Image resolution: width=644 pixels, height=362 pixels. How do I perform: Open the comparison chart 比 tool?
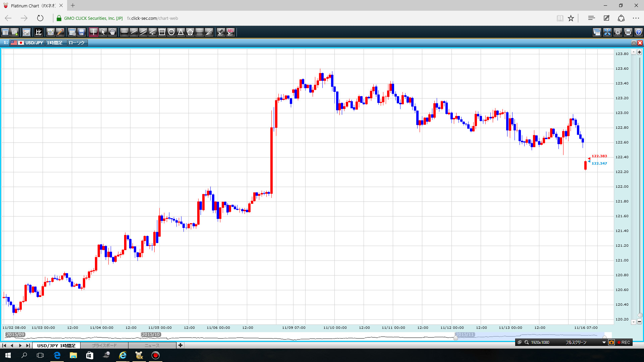point(39,32)
